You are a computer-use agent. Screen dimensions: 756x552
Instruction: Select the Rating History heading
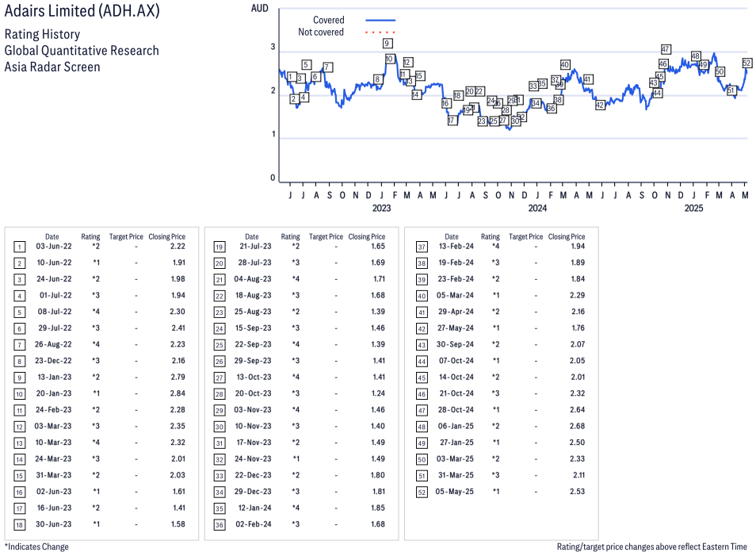coord(42,34)
